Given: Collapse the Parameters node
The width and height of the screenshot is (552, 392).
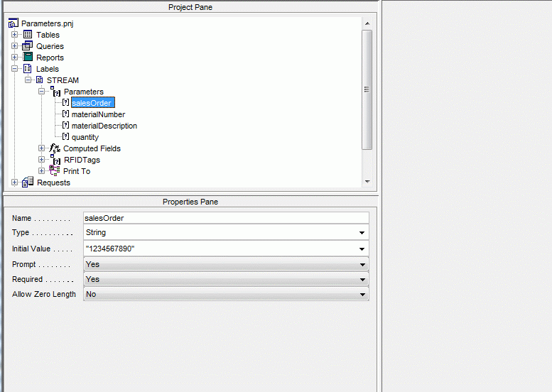Looking at the screenshot, I should [41, 91].
